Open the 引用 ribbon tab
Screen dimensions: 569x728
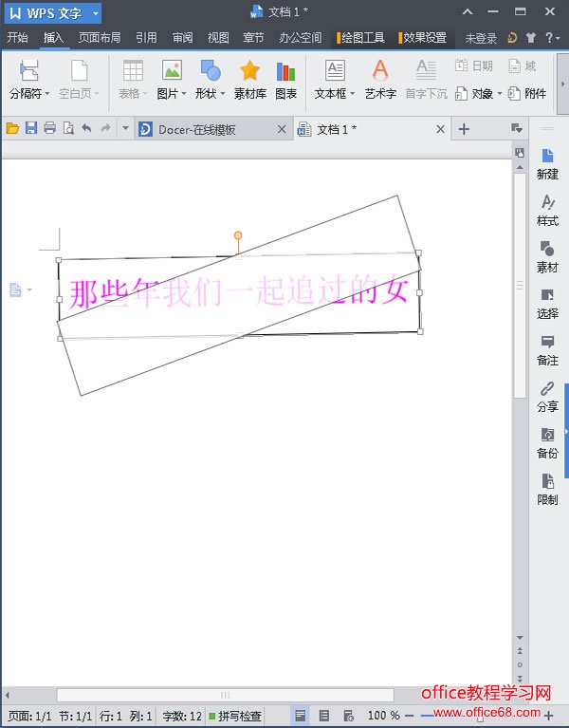coord(146,37)
